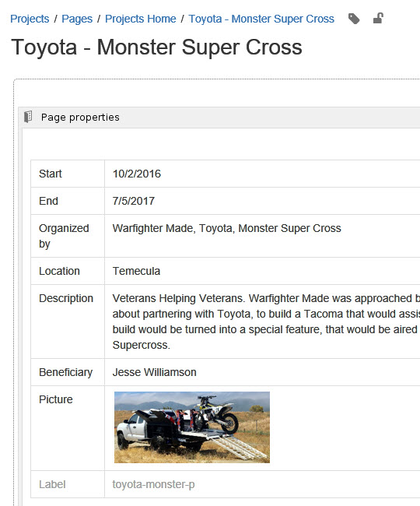420x506 pixels.
Task: Click the Beneficiary row header cell
Action: [68, 372]
